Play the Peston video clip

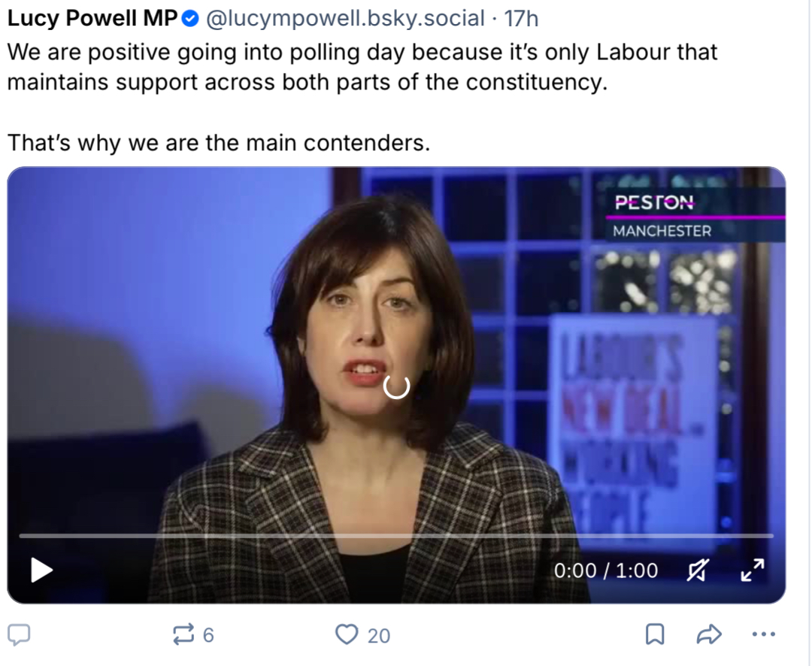(41, 571)
